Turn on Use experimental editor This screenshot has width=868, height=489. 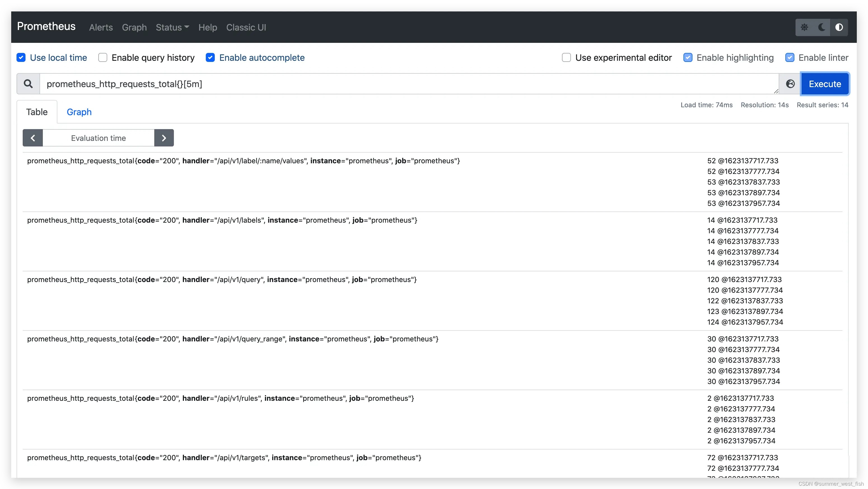[566, 58]
